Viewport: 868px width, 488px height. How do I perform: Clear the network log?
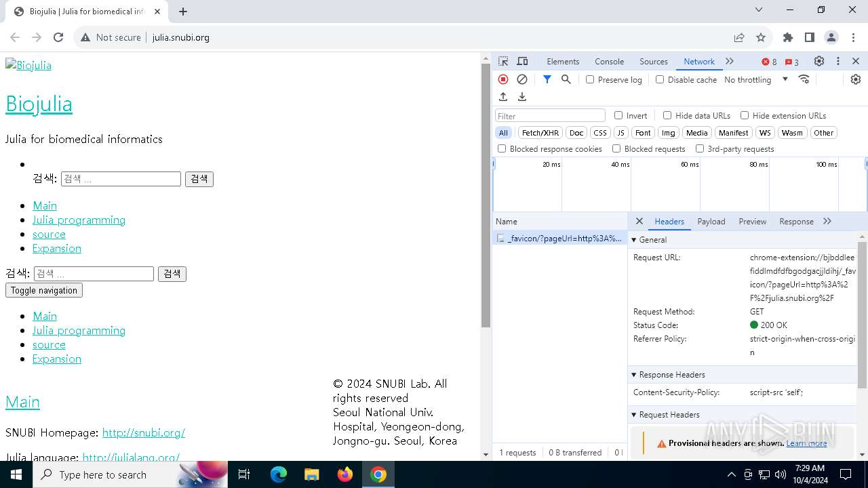pyautogui.click(x=522, y=79)
